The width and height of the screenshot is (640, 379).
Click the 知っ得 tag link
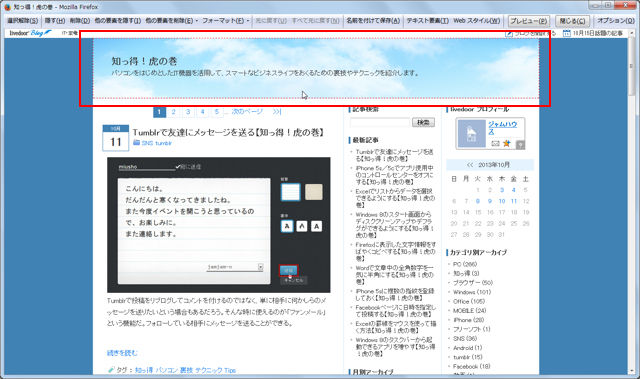144,370
